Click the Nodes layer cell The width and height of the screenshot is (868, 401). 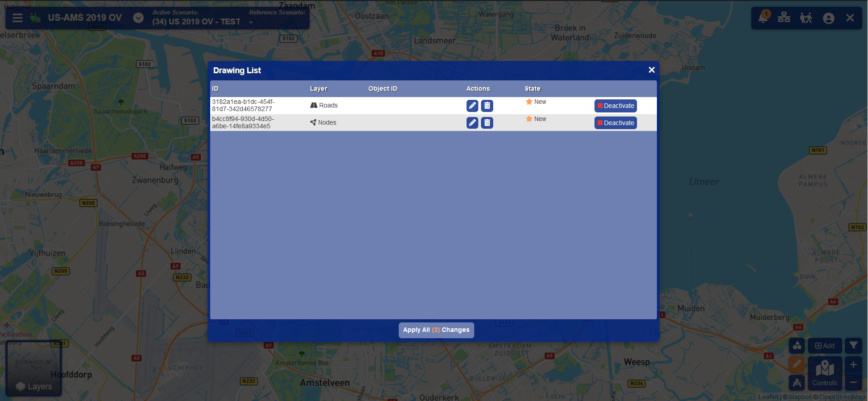[323, 122]
